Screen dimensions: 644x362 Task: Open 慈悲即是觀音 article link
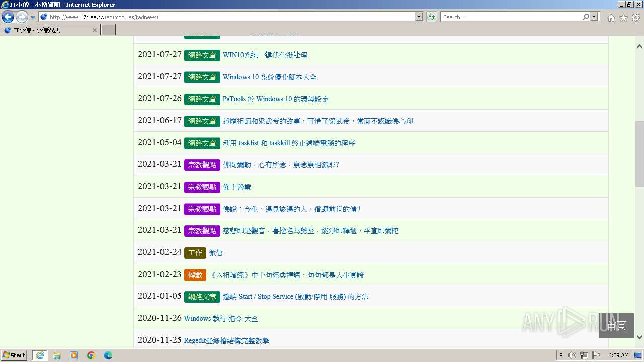tap(311, 231)
